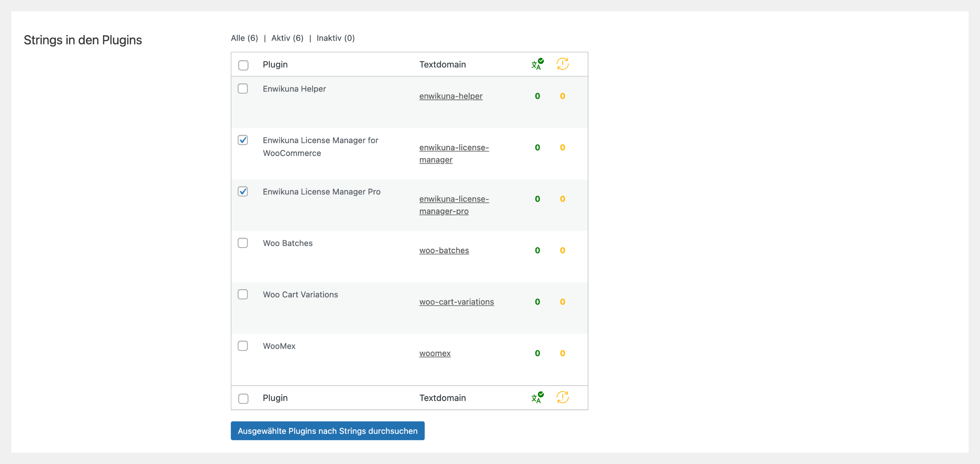Image resolution: width=980 pixels, height=464 pixels.
Task: Click yellow needs-update count for WooMex
Action: [563, 353]
